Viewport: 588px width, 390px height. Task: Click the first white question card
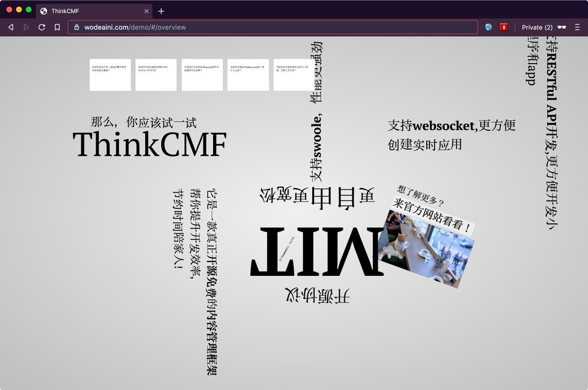tap(110, 74)
